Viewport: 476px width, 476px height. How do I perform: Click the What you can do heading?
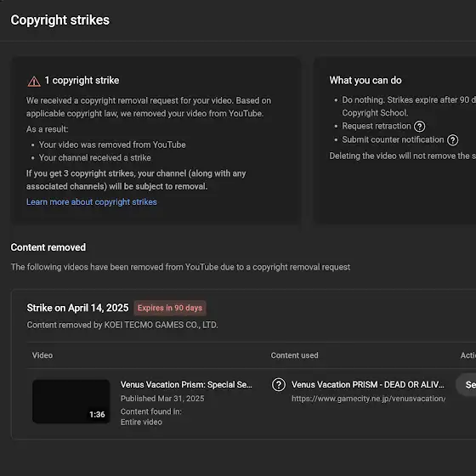point(365,81)
